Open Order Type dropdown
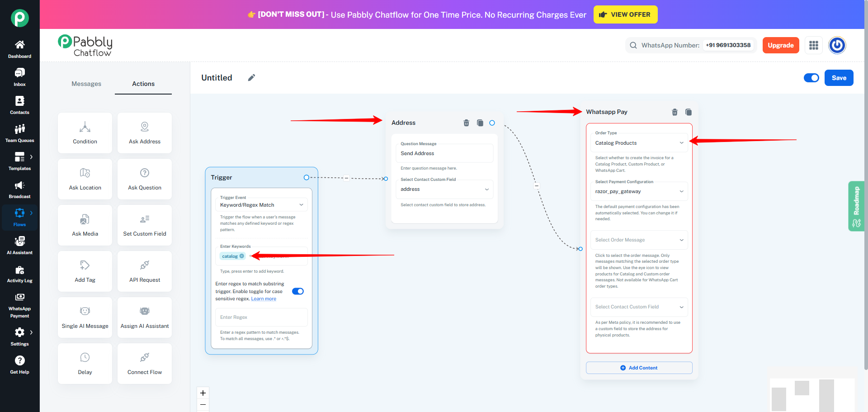The height and width of the screenshot is (412, 868). coord(639,143)
